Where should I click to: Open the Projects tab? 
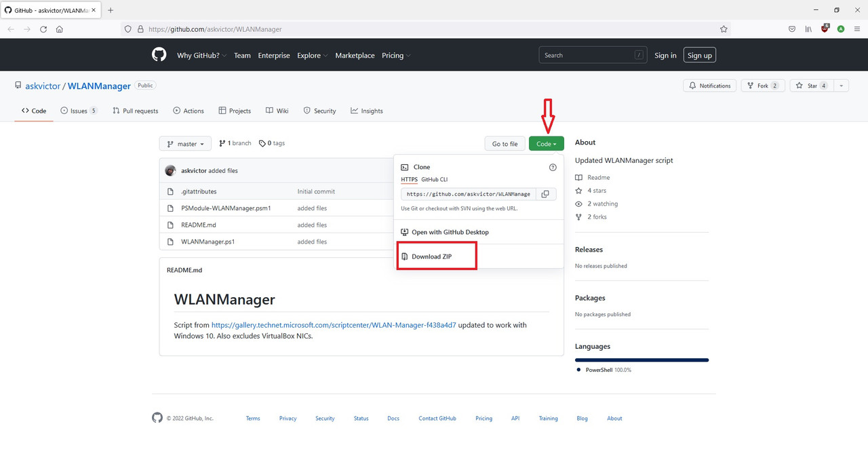[235, 111]
